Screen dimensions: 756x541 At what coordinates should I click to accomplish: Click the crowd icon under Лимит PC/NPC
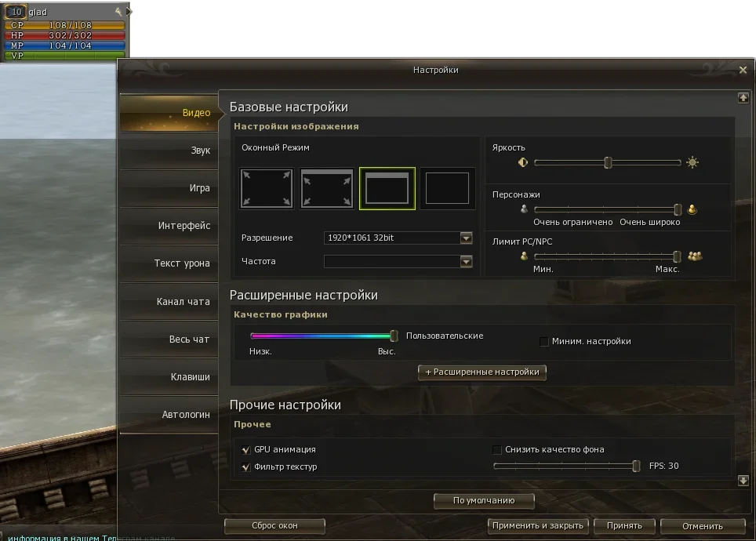coord(695,256)
